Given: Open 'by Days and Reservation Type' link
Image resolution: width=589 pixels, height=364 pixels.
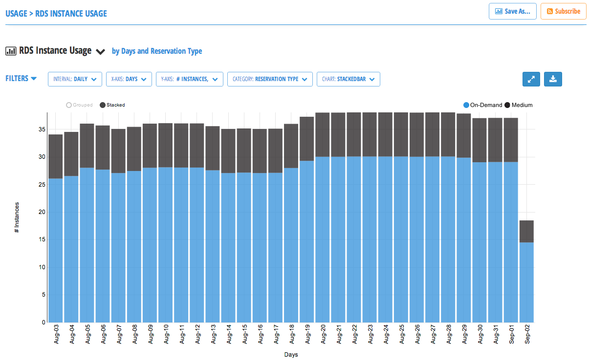Looking at the screenshot, I should [157, 51].
